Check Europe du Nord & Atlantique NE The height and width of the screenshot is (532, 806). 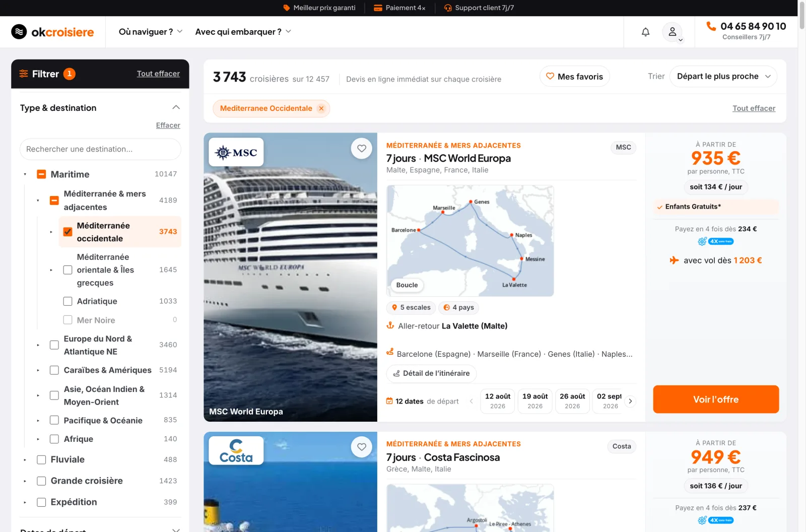tap(54, 345)
